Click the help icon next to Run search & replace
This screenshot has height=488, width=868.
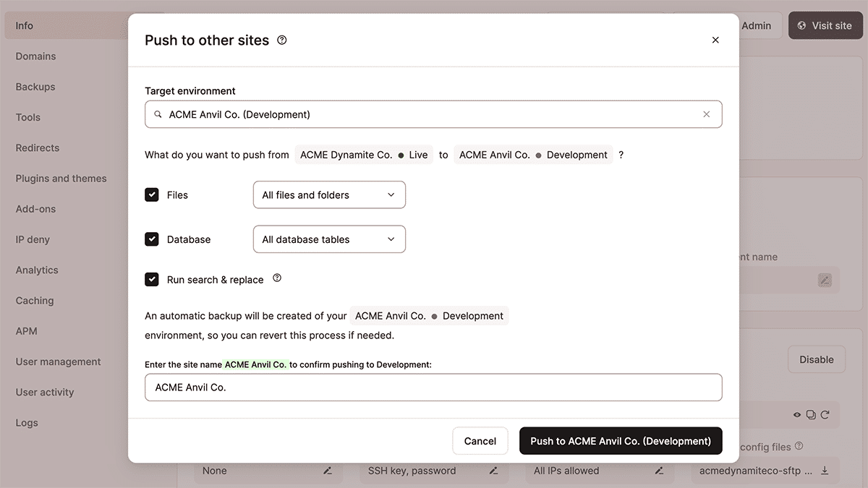pyautogui.click(x=276, y=278)
